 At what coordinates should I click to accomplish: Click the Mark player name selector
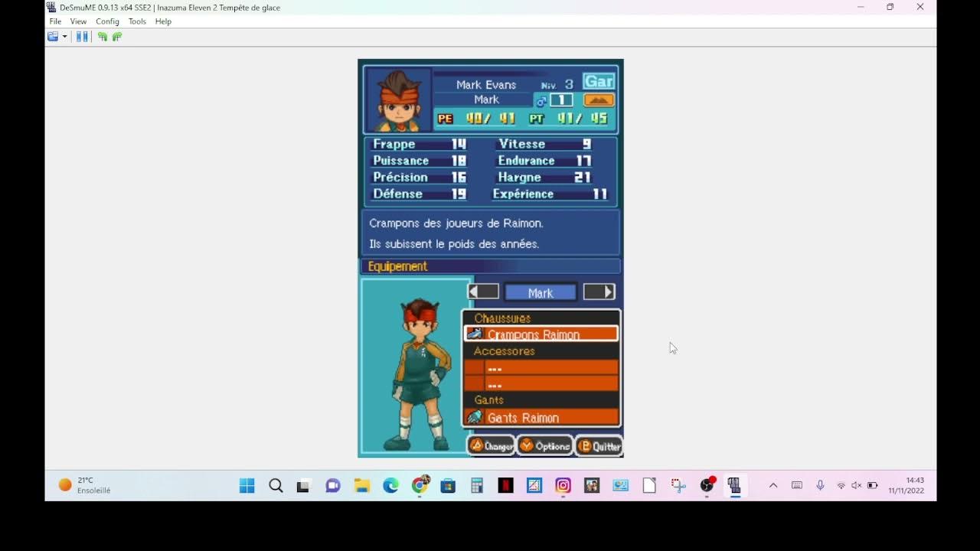pos(541,292)
